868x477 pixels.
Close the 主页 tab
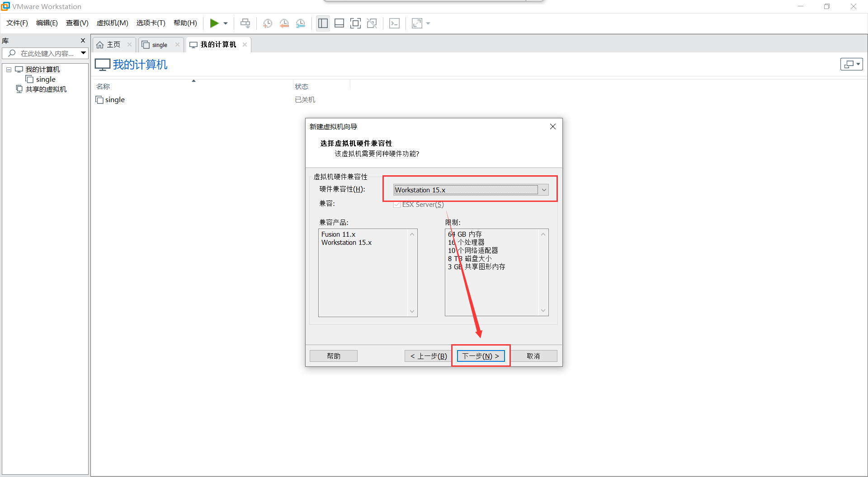click(x=129, y=45)
